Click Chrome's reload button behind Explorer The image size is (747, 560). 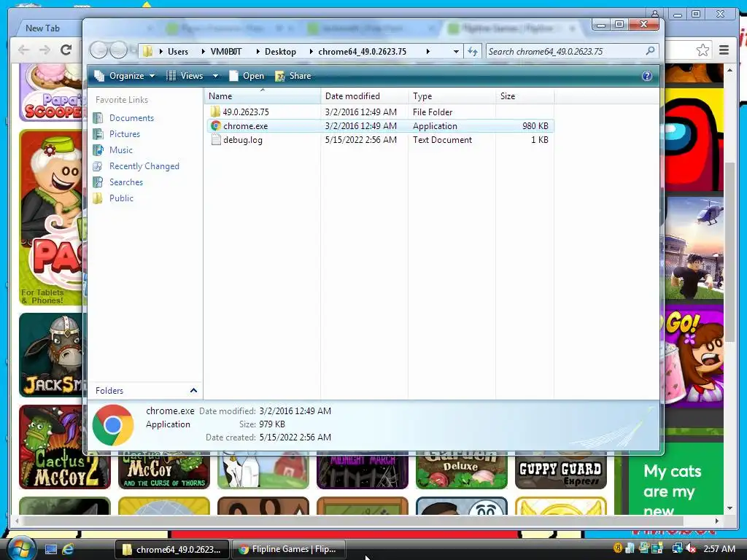click(x=66, y=50)
